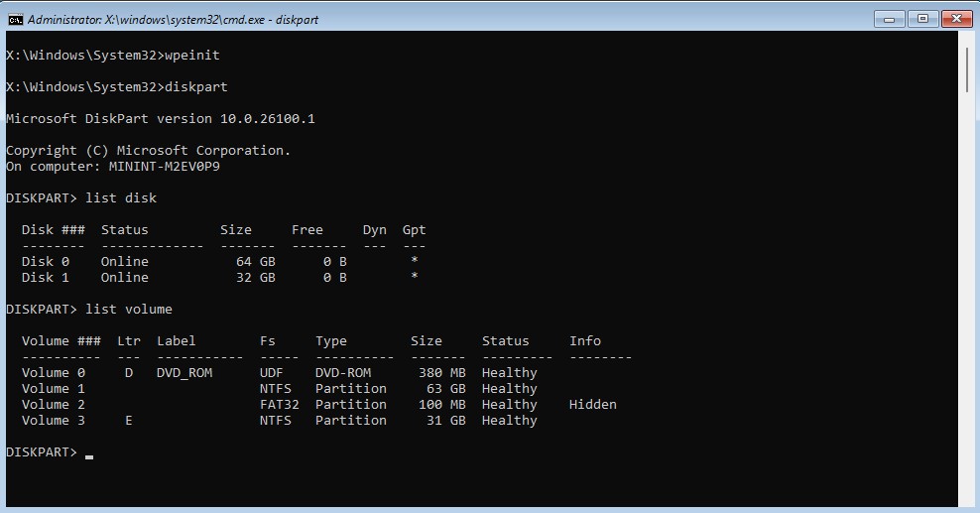980x513 pixels.
Task: Click the 'Volume ###' column header
Action: [x=61, y=341]
